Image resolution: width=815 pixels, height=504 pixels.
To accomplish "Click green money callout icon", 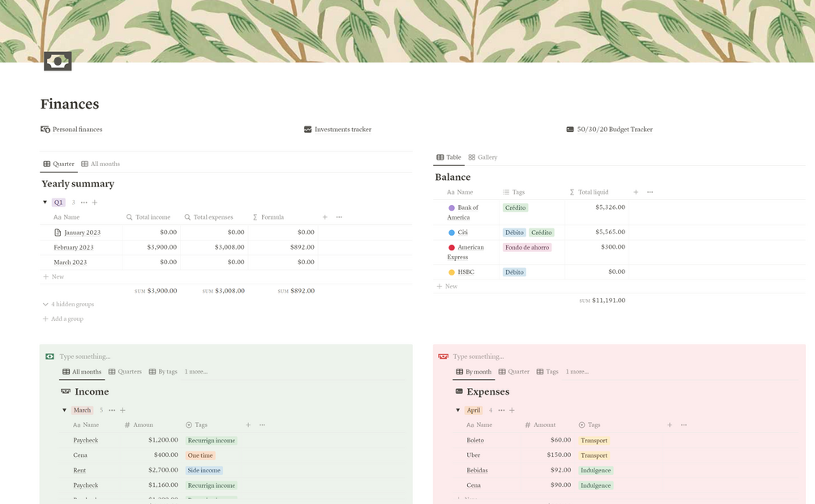I will point(49,357).
